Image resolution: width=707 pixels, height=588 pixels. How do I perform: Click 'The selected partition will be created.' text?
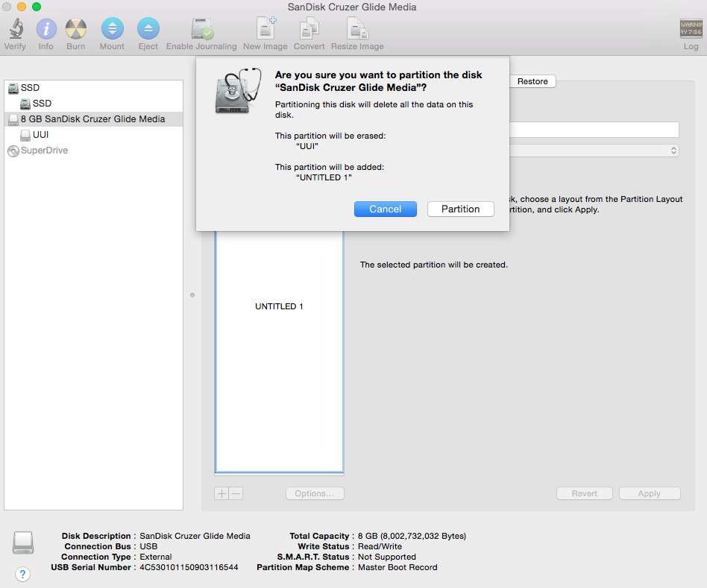[434, 265]
